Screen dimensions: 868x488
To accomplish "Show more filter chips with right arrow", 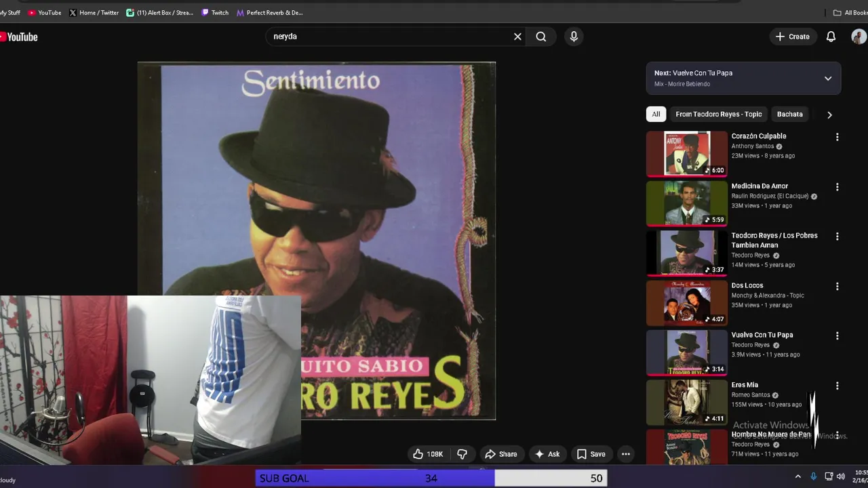I will pos(829,115).
